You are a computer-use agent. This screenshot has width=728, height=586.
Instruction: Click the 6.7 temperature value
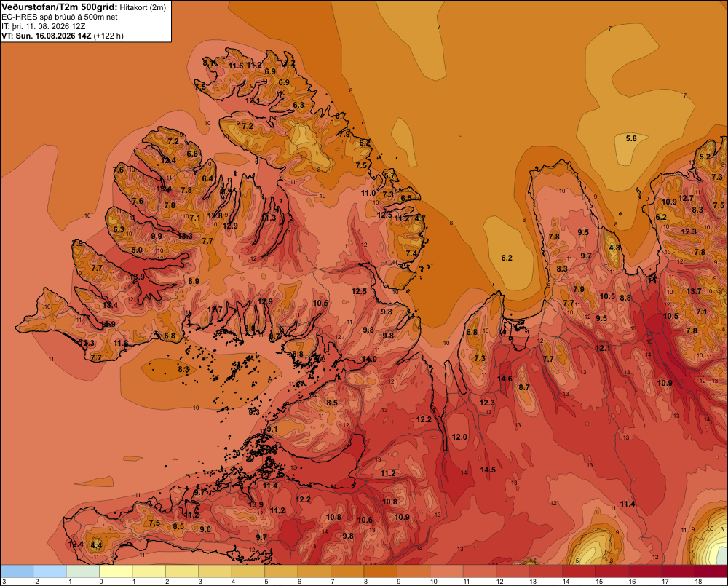point(341,116)
